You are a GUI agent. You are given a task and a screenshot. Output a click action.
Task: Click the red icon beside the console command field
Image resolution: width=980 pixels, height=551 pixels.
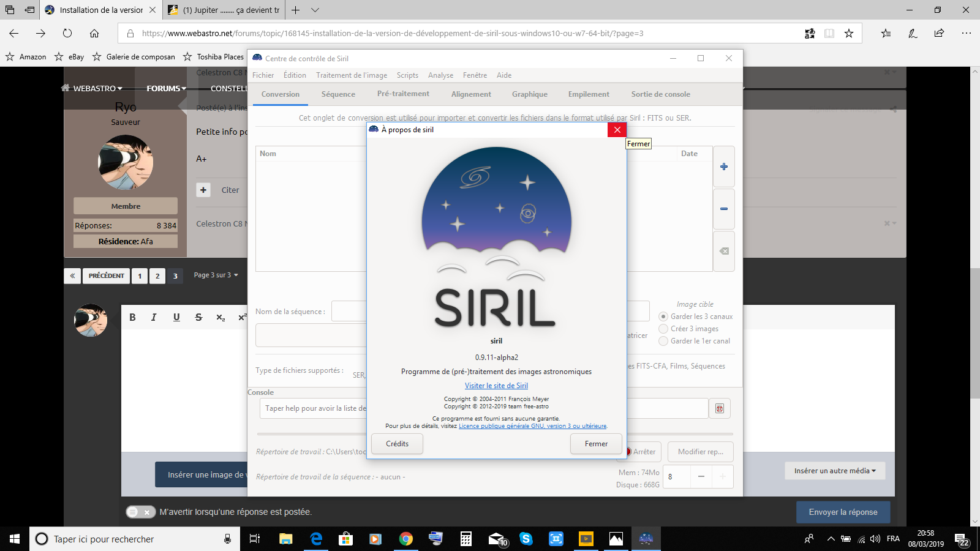click(x=719, y=408)
